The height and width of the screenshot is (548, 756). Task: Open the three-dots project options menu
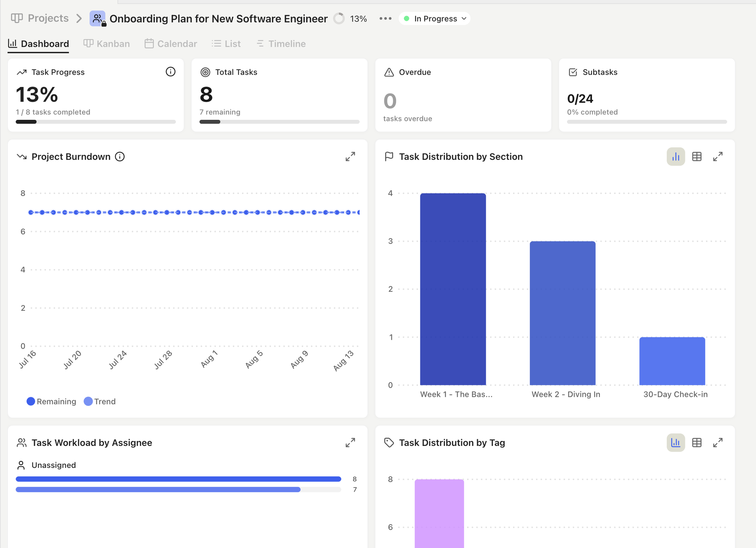pos(385,19)
